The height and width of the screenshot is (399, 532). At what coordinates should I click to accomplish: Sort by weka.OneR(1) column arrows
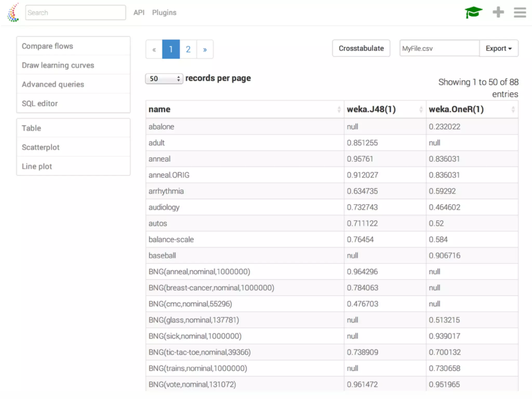[x=513, y=109]
